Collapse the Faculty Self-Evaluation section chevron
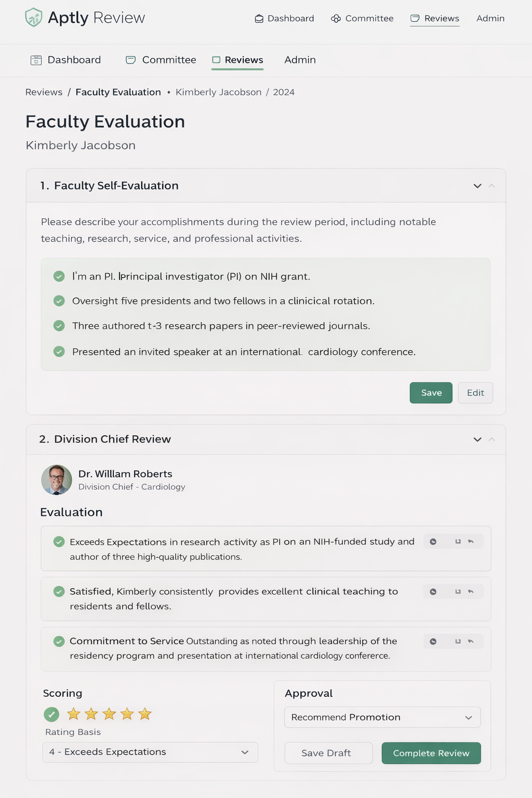This screenshot has height=798, width=532. click(477, 186)
